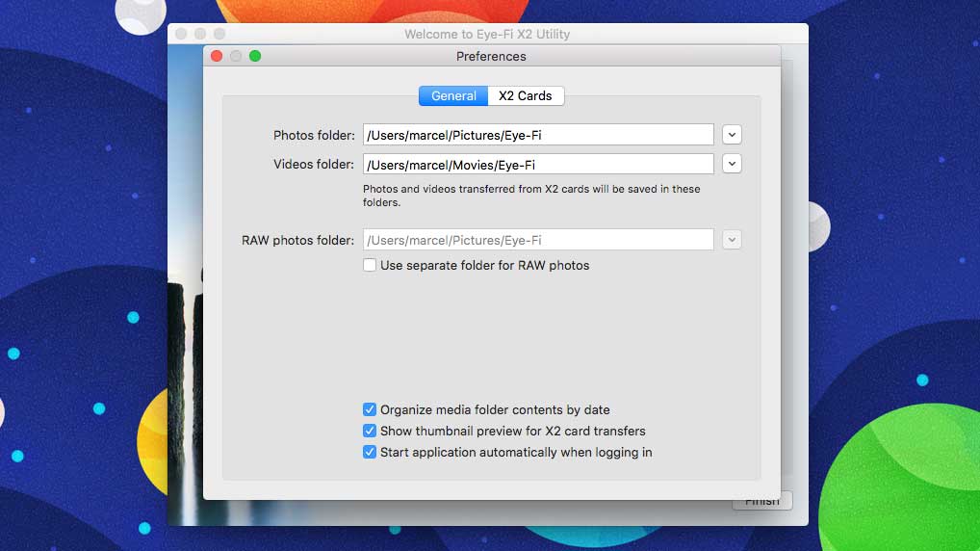Click the Photos folder: label

click(314, 135)
